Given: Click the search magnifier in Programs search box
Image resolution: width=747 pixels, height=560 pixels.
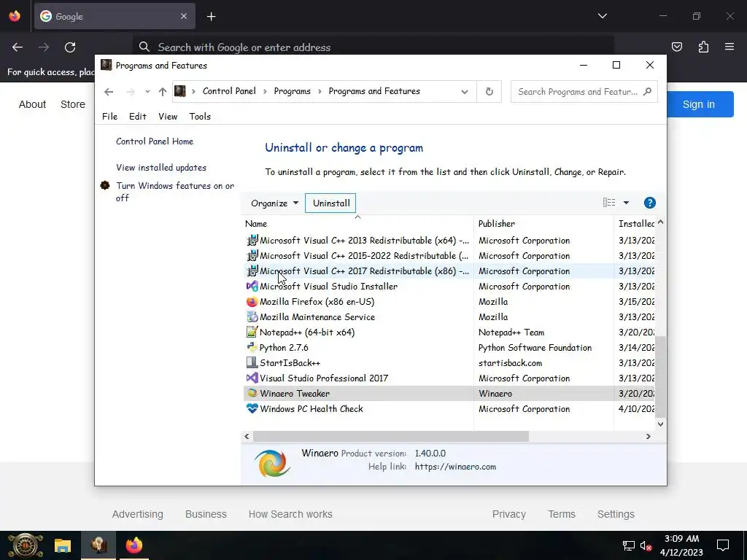Looking at the screenshot, I should (x=647, y=91).
